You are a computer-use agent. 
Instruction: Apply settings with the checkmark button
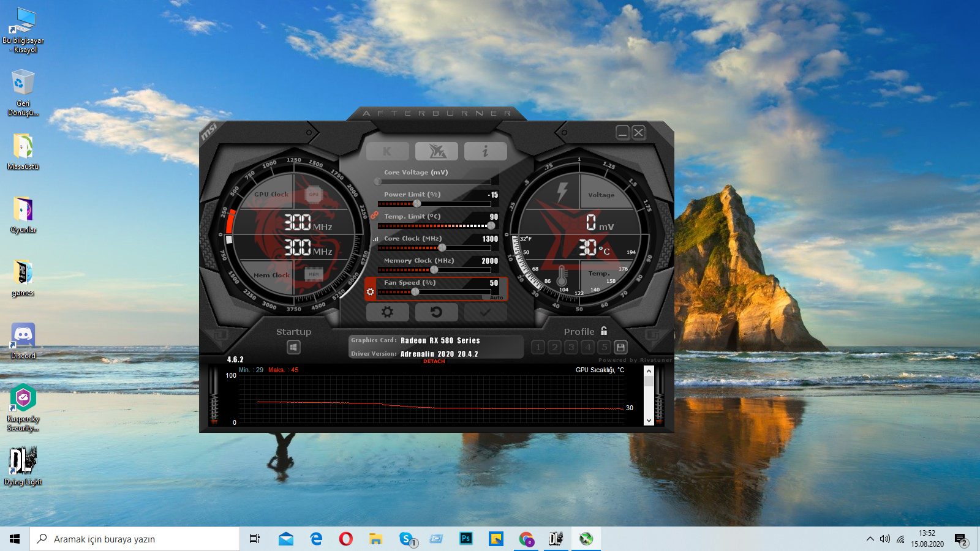point(485,312)
